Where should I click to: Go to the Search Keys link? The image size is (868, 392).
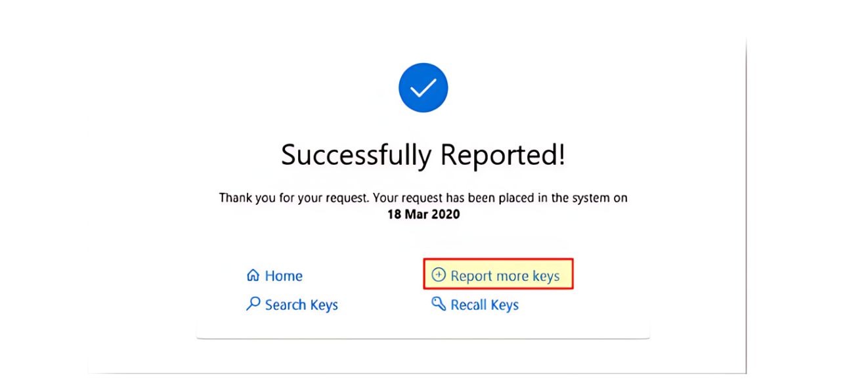tap(301, 305)
